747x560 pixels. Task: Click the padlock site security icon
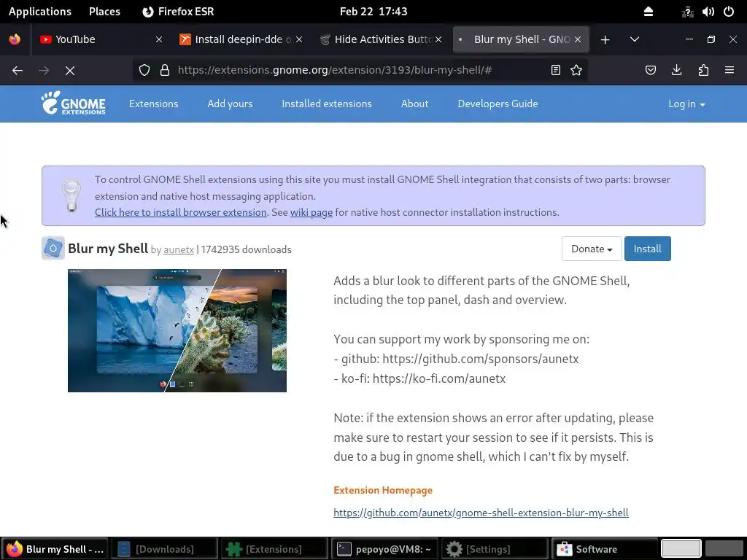point(165,71)
